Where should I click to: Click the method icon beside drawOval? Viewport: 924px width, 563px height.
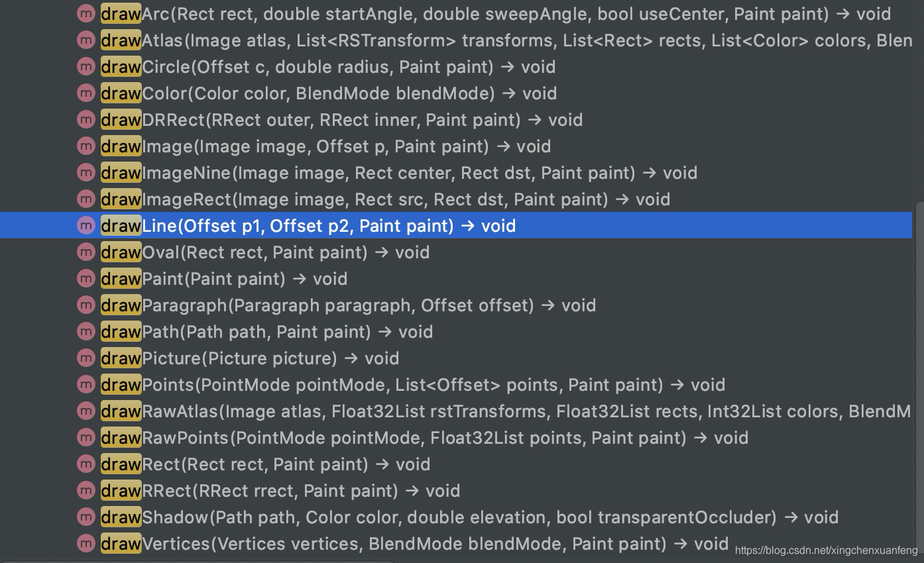click(x=86, y=252)
